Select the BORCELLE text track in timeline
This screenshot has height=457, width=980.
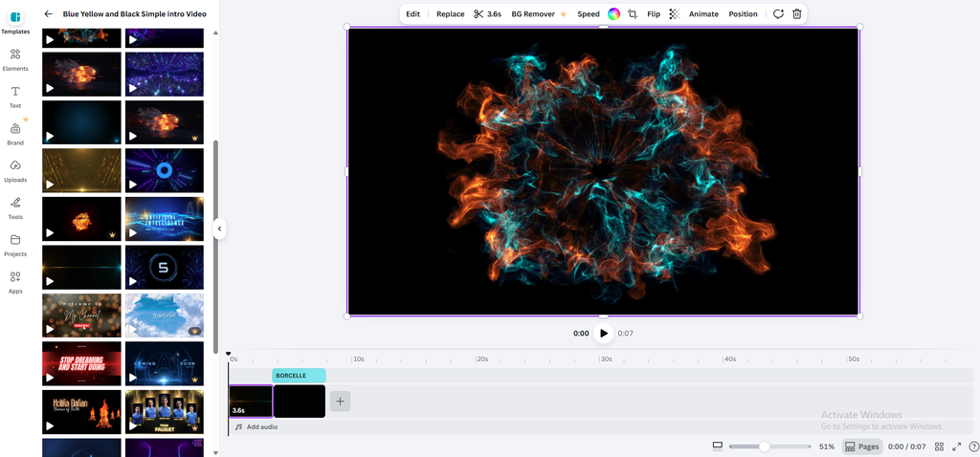299,375
